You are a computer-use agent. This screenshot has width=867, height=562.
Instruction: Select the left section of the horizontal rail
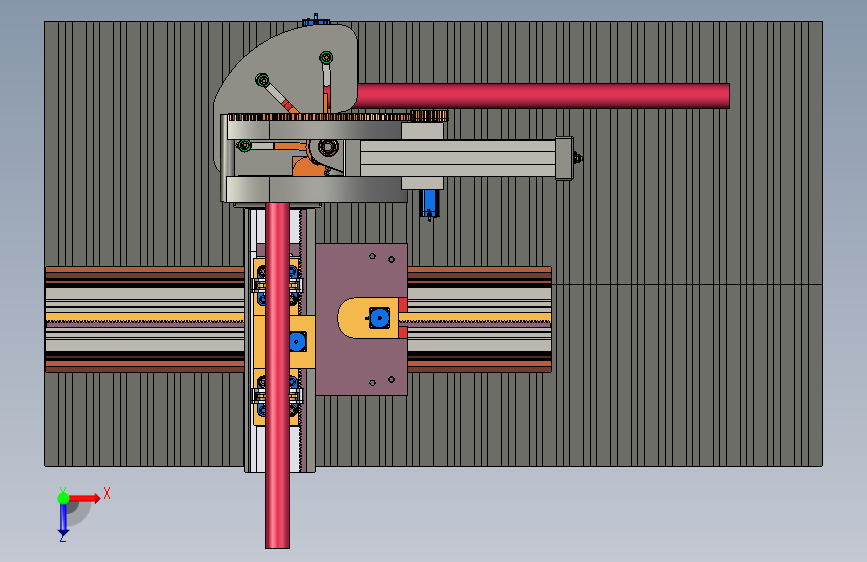[x=144, y=319]
